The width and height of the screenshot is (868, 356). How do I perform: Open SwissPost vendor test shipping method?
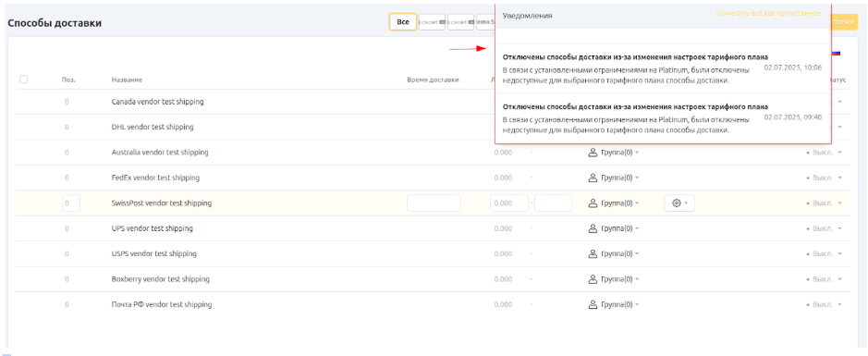click(x=161, y=203)
